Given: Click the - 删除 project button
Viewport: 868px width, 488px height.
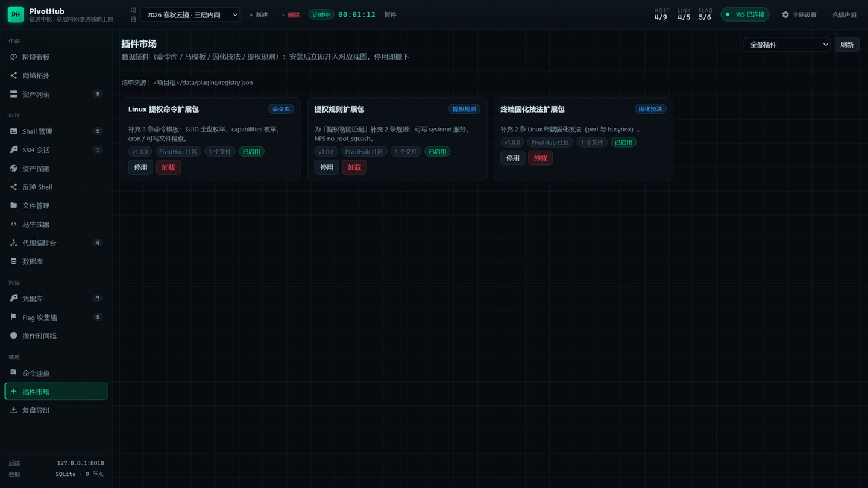Looking at the screenshot, I should [x=291, y=14].
